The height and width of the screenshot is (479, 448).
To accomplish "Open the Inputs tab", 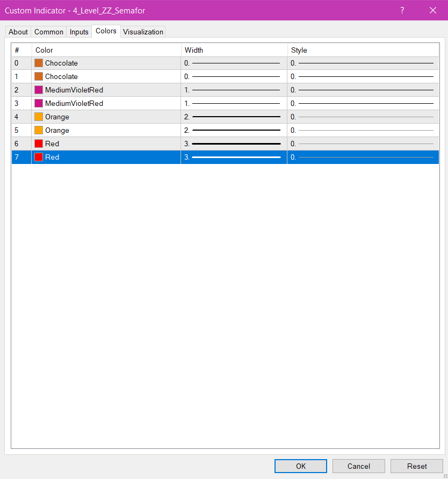I will tap(79, 32).
